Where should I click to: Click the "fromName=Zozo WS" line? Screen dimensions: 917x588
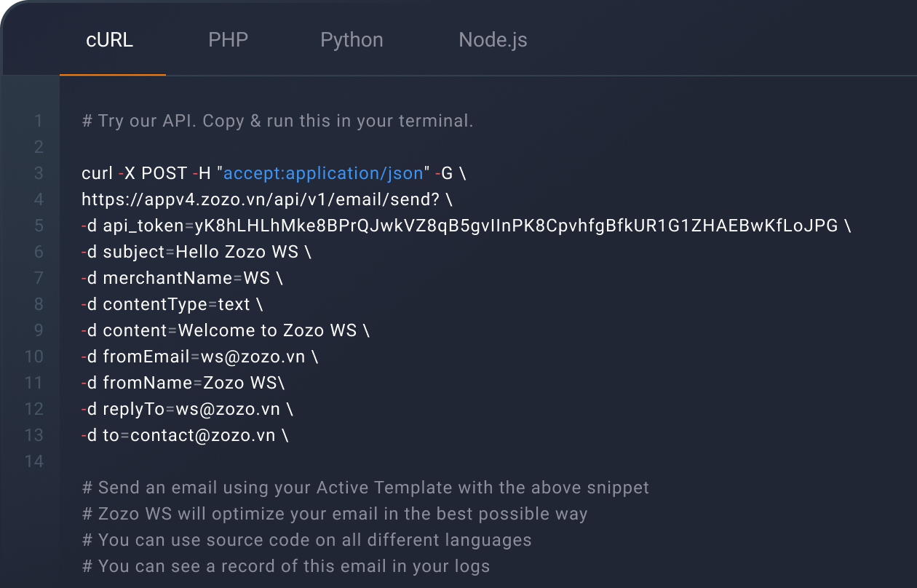point(183,383)
